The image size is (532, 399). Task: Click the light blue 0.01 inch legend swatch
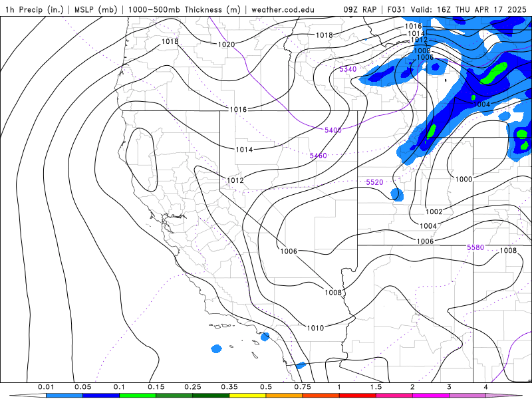click(x=65, y=396)
